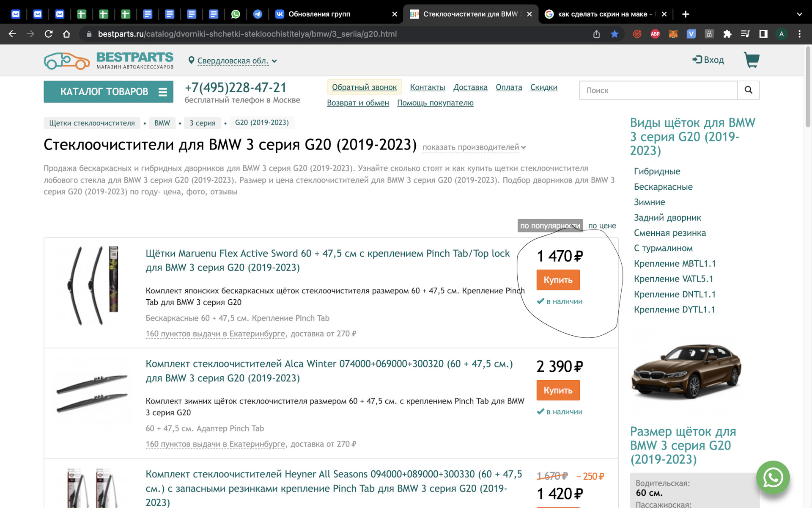The width and height of the screenshot is (812, 508).
Task: Open Крепление DNTL1.1 category
Action: 675,294
